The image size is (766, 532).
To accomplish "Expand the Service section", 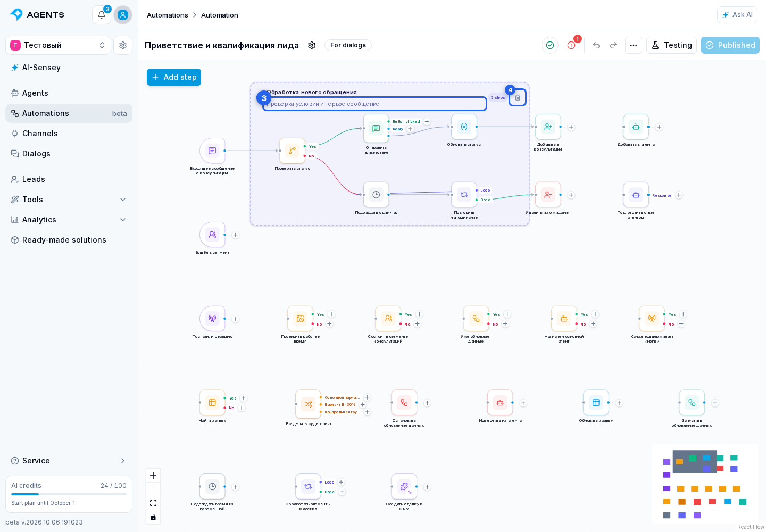I will 69,461.
